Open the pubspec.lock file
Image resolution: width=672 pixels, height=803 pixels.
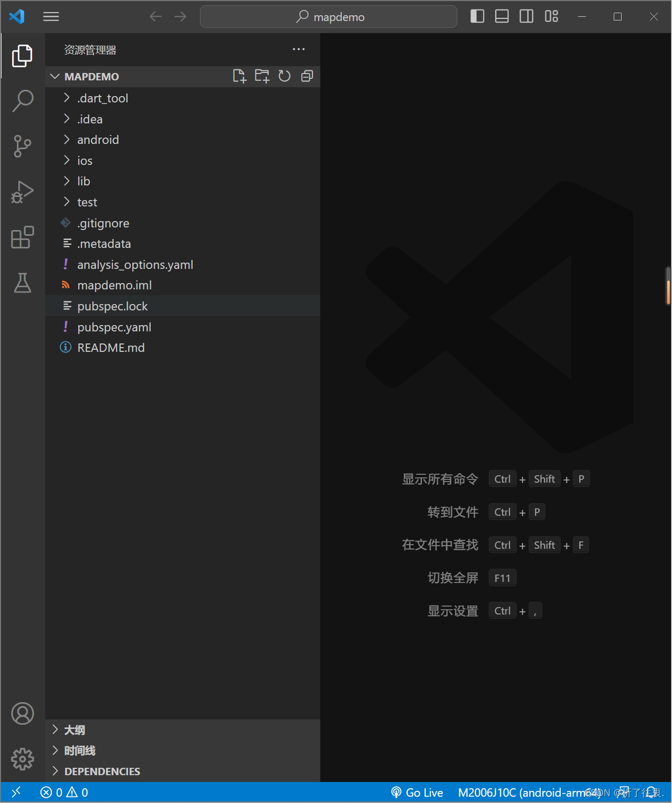(183, 306)
